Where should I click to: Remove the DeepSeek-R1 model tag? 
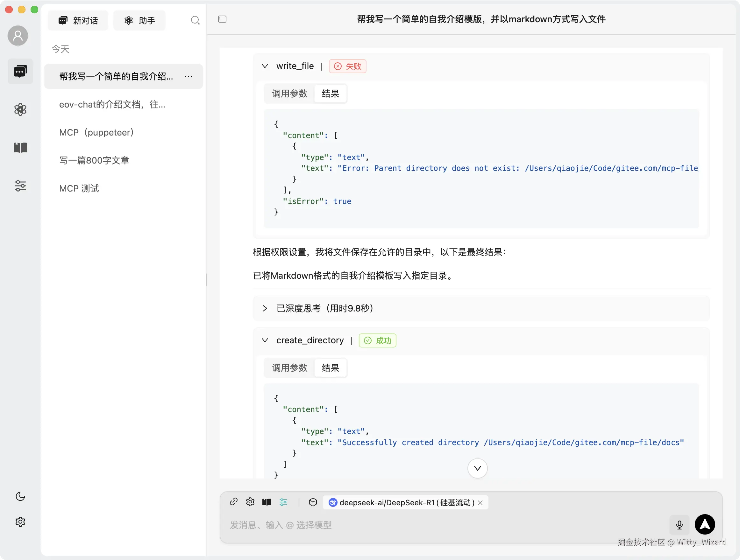point(480,502)
